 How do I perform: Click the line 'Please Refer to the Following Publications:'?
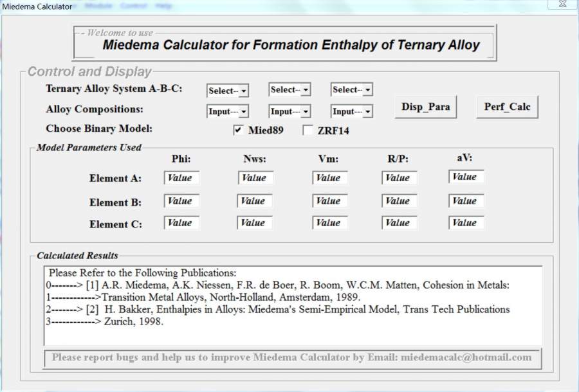(143, 273)
